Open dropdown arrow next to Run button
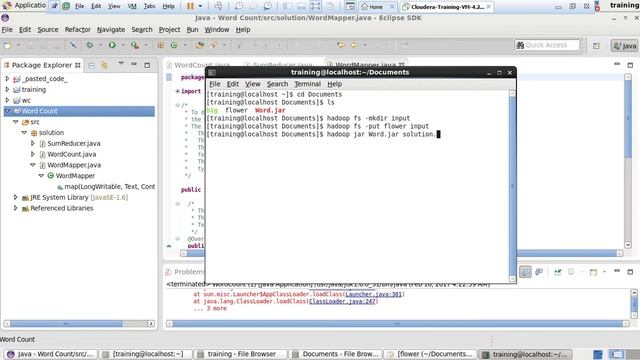Screen dimensions: 640x360 tap(123, 45)
